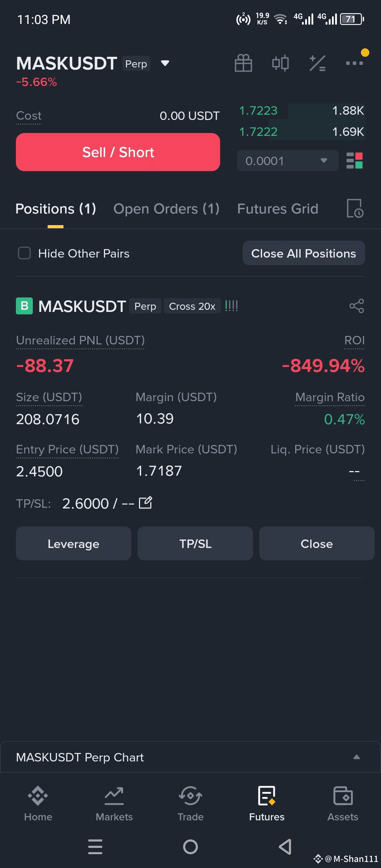
Task: Switch to the Futures Grid tab
Action: coord(278,209)
